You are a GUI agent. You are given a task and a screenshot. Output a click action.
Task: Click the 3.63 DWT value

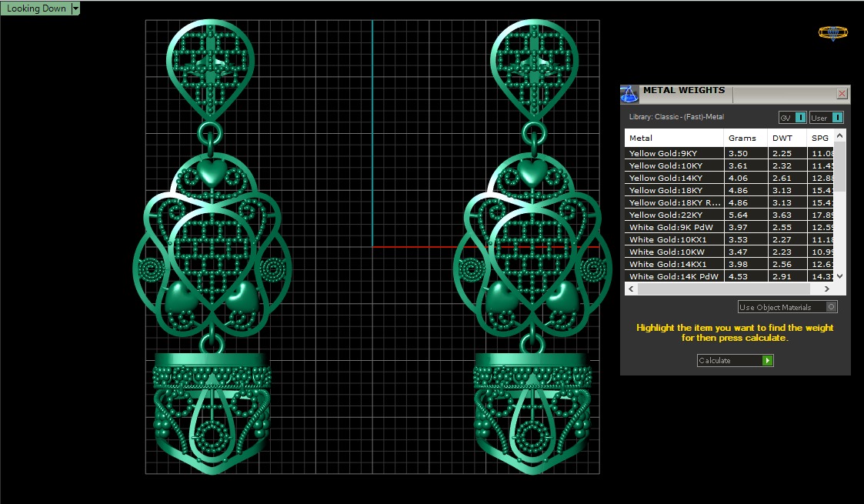tap(782, 215)
